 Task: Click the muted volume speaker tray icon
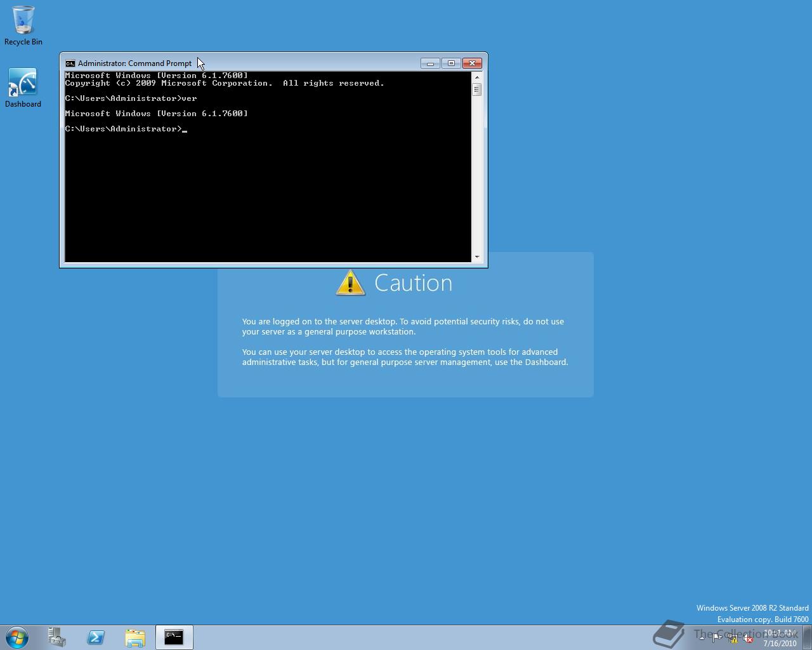[748, 638]
